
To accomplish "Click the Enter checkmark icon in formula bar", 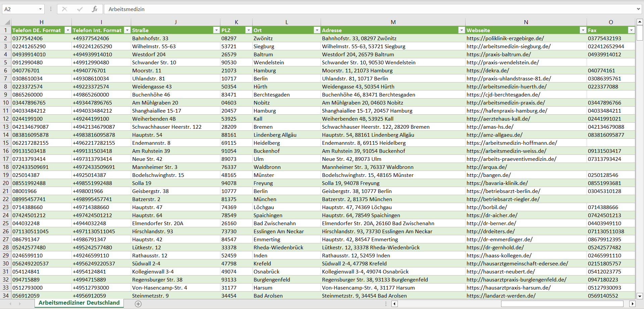I will [x=80, y=9].
